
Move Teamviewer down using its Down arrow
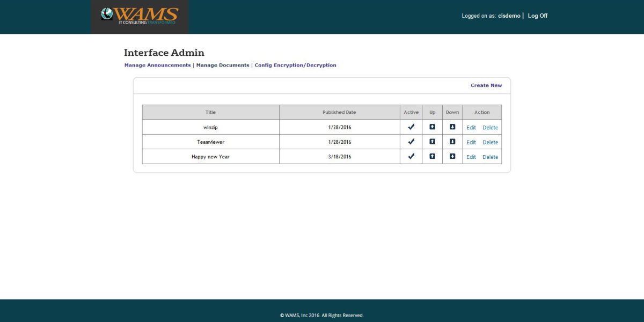[x=452, y=141]
